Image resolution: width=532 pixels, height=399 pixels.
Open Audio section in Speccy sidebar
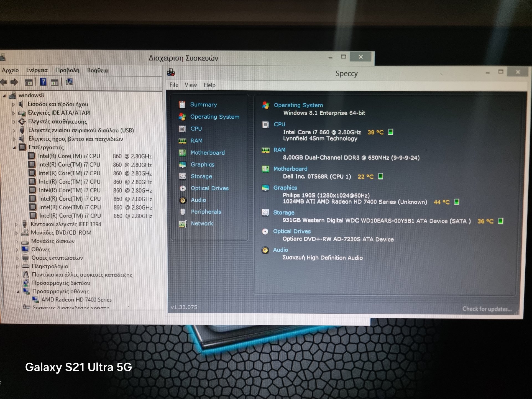pos(198,200)
